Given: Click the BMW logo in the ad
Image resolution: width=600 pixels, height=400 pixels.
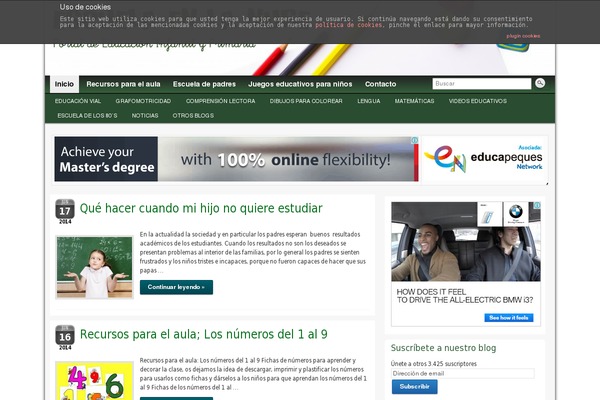Looking at the screenshot, I should click(x=515, y=212).
